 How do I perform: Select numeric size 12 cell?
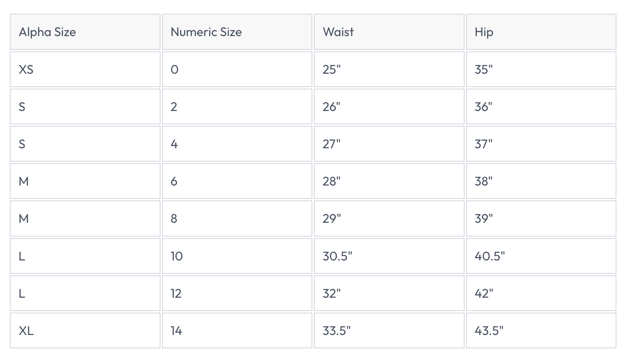176,293
